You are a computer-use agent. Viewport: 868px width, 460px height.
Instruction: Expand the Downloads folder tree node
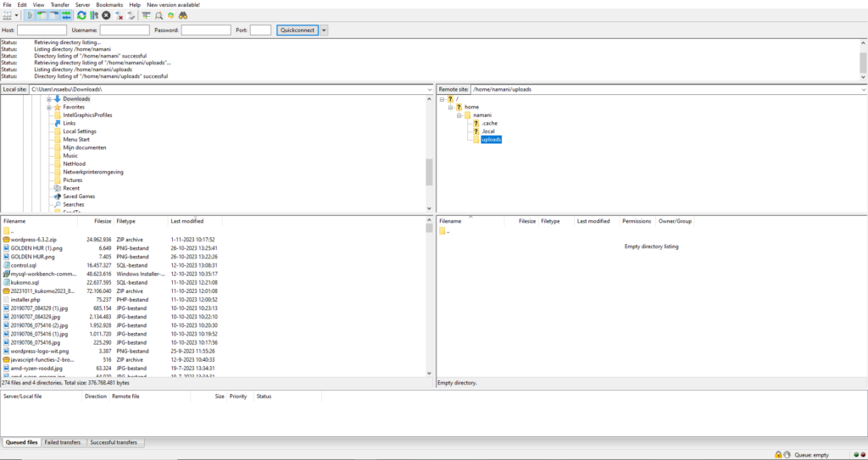point(50,99)
